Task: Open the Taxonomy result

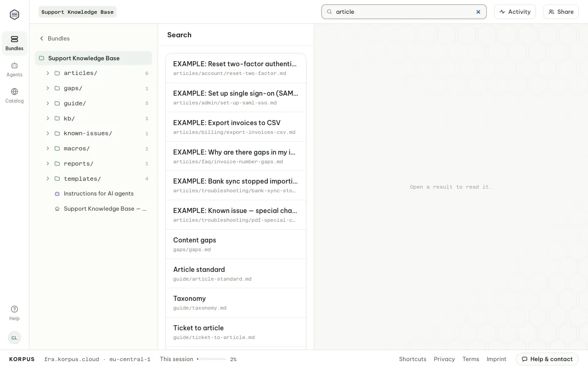Action: coord(236,303)
